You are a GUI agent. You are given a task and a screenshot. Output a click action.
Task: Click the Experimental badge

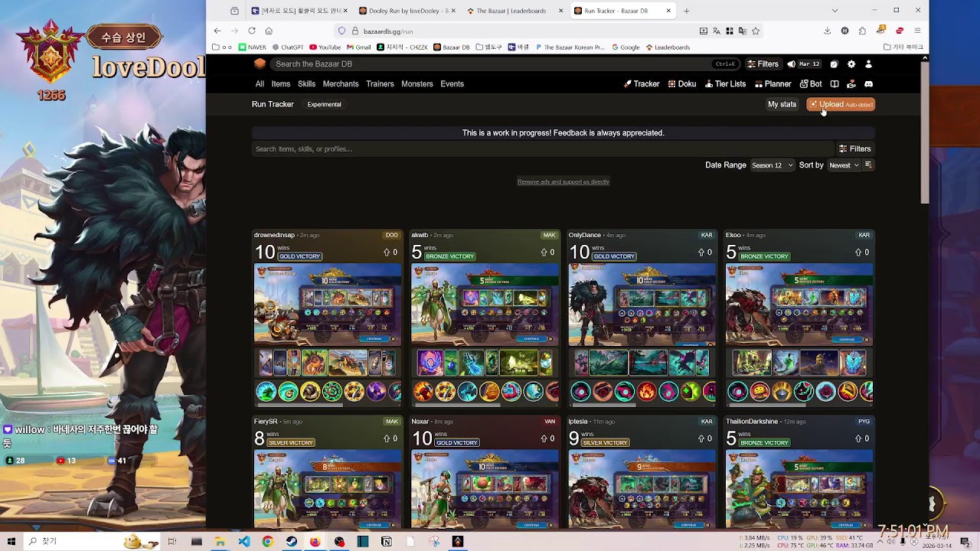pyautogui.click(x=325, y=104)
